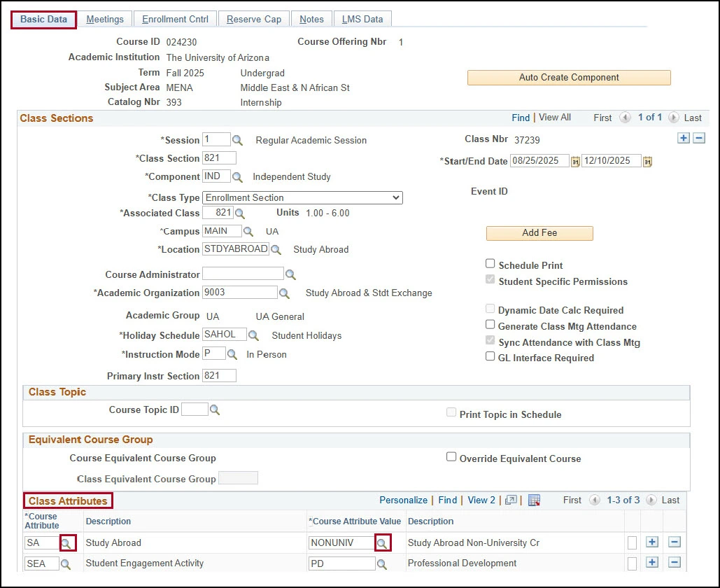This screenshot has width=720, height=588.
Task: Toggle Print Topic in Schedule
Action: 451,412
